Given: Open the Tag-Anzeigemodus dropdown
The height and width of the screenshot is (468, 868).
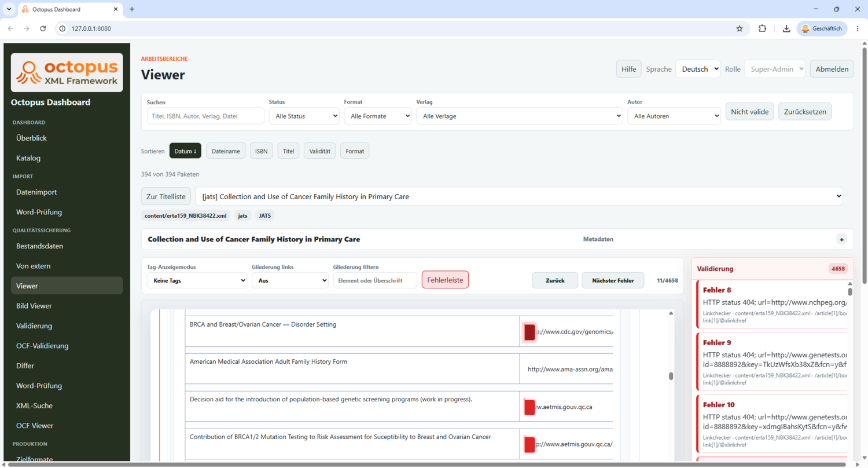Looking at the screenshot, I should 197,280.
